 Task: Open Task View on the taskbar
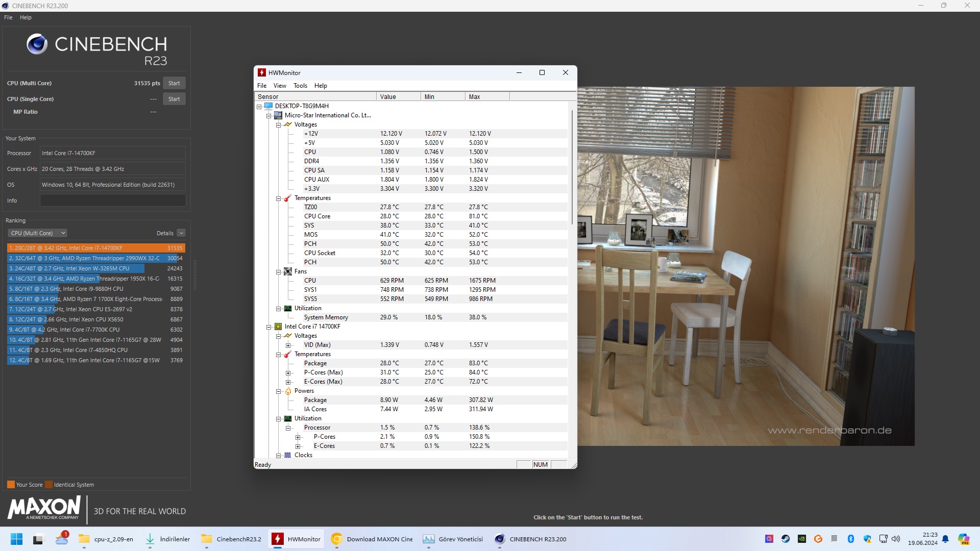(38, 539)
